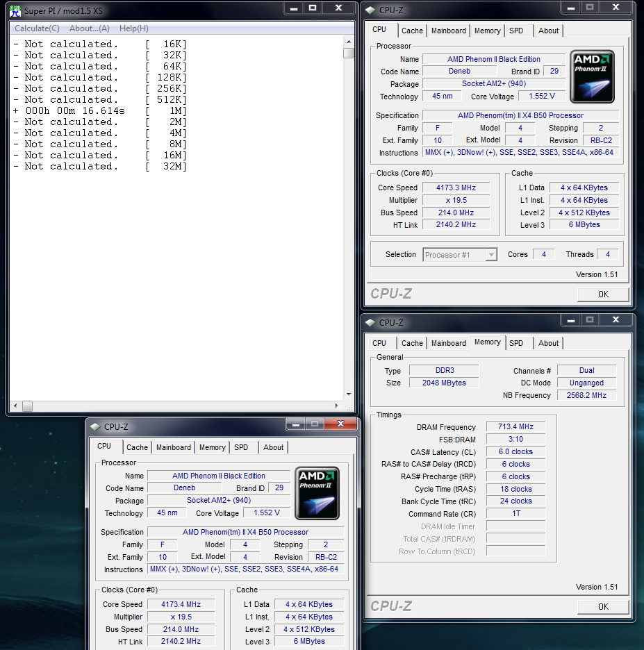
Task: Open the Processor #1 selection dropdown
Action: 460,255
